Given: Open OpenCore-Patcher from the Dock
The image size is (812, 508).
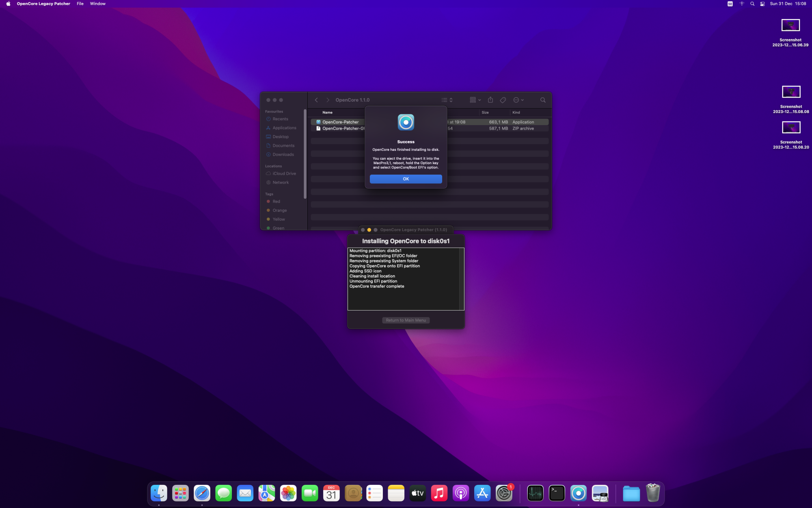Looking at the screenshot, I should [x=579, y=493].
